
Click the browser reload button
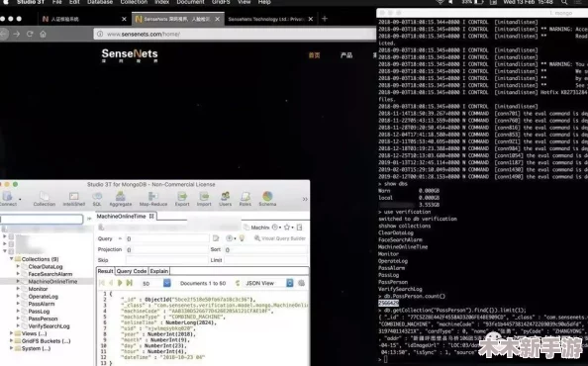[30, 34]
